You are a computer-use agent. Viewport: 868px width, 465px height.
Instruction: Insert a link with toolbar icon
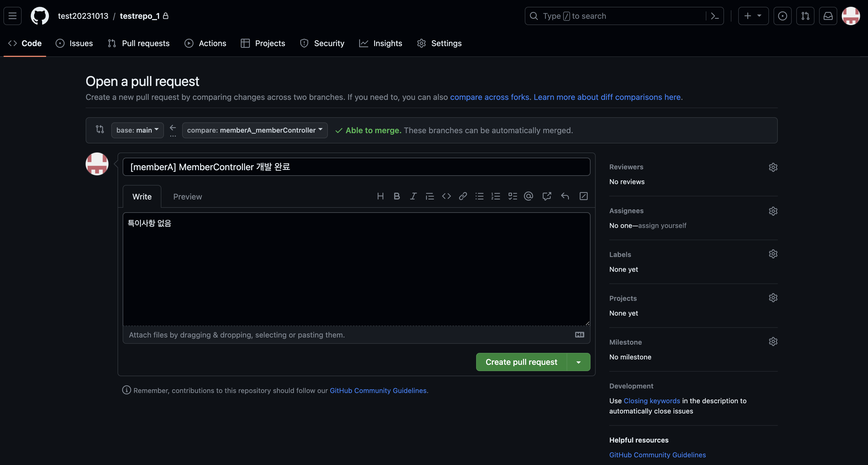[463, 196]
